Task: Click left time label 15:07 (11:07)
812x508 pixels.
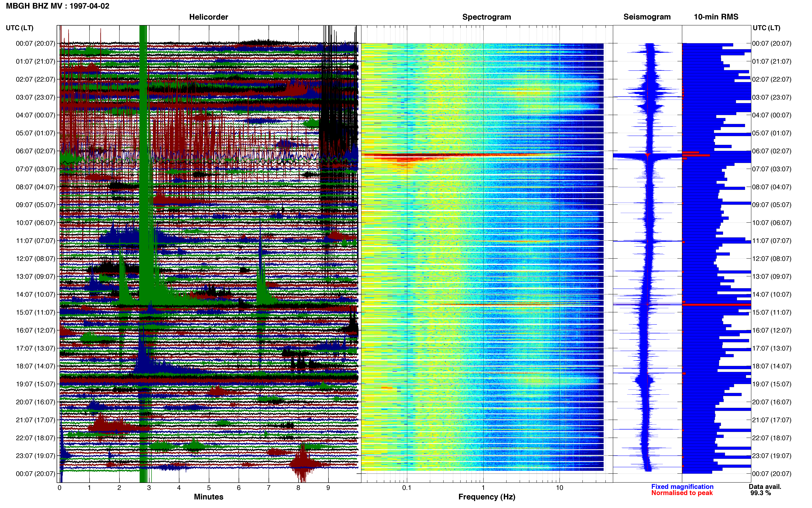Action: 36,312
